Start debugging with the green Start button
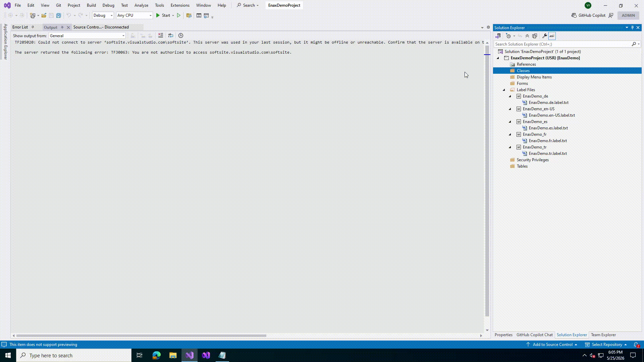 163,15
